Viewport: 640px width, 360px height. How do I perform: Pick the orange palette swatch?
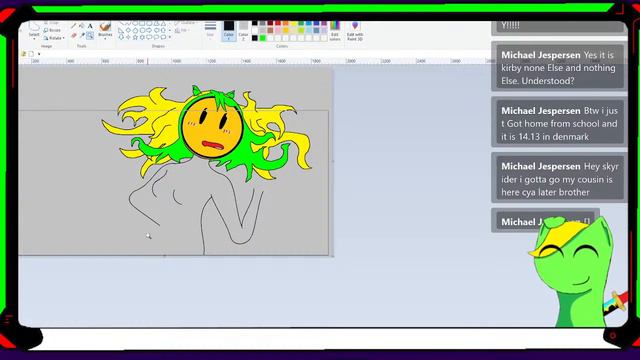pos(285,23)
